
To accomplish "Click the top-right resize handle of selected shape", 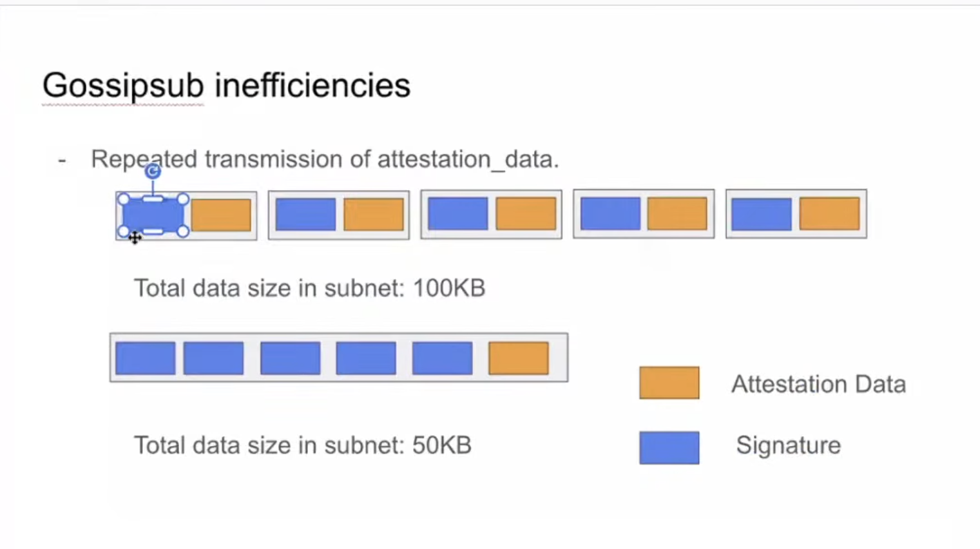I will point(183,199).
